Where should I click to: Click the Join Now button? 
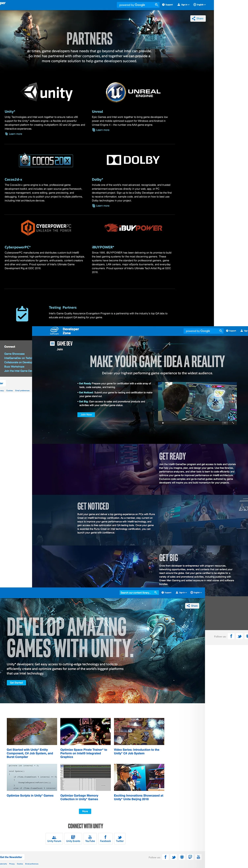point(86,415)
